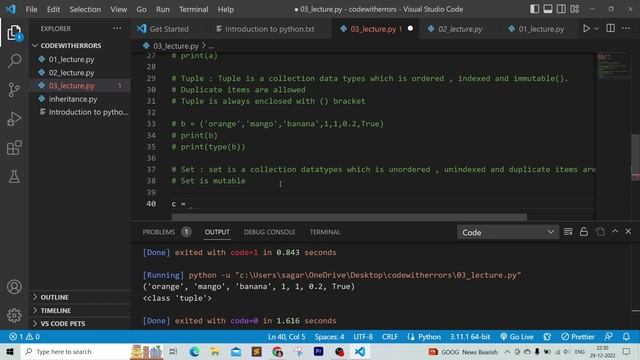Image resolution: width=640 pixels, height=360 pixels.
Task: Open the Search view in the activity bar
Action: 14,61
